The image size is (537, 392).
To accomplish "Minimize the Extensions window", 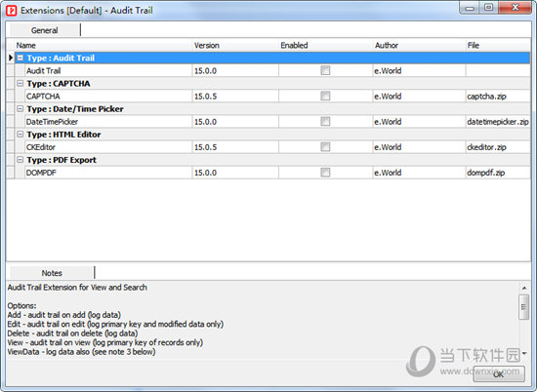I will 470,8.
